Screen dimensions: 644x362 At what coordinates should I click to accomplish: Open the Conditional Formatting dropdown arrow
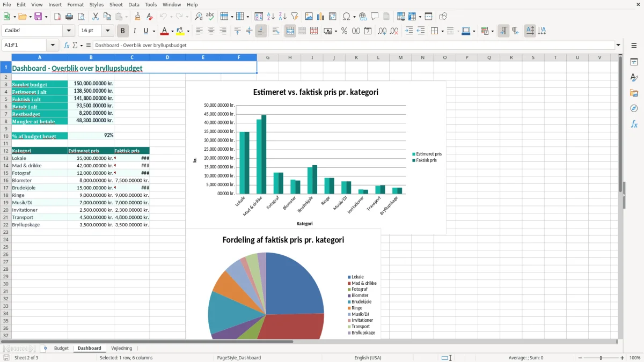[x=493, y=31]
